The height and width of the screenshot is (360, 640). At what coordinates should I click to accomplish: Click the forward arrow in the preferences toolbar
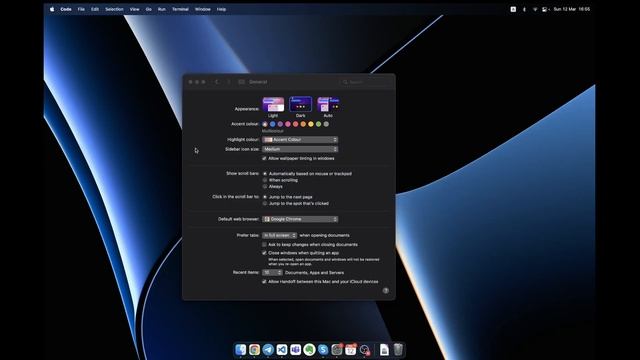point(229,82)
